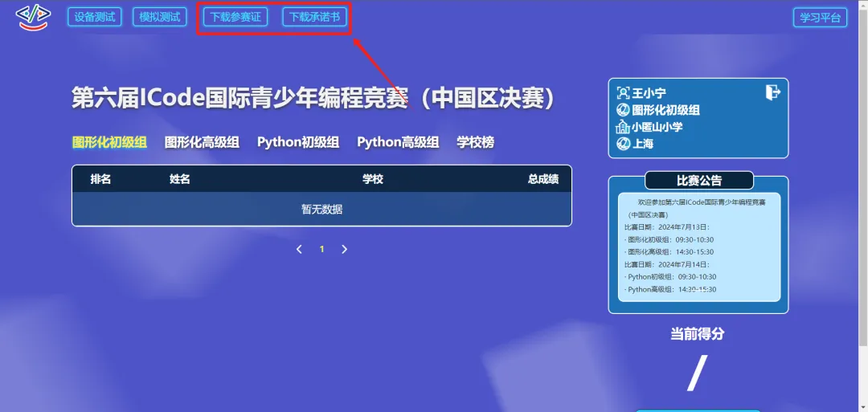Click announcement line Python高级组：14:30-15:30
The width and height of the screenshot is (868, 412).
point(670,289)
